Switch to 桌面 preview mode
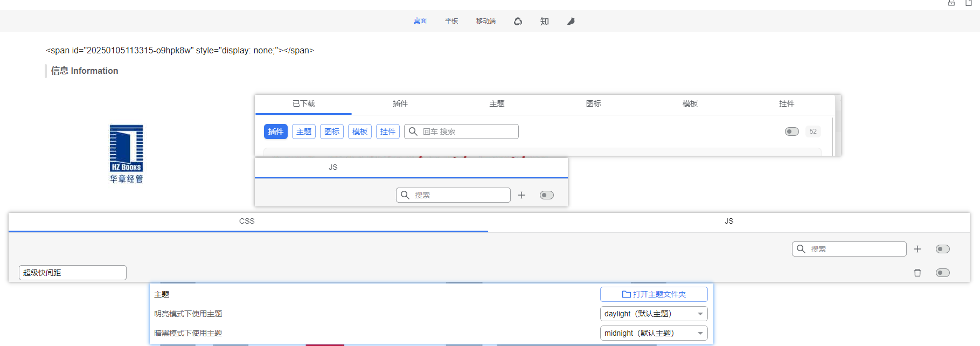Viewport: 980px width, 346px height. coord(420,21)
